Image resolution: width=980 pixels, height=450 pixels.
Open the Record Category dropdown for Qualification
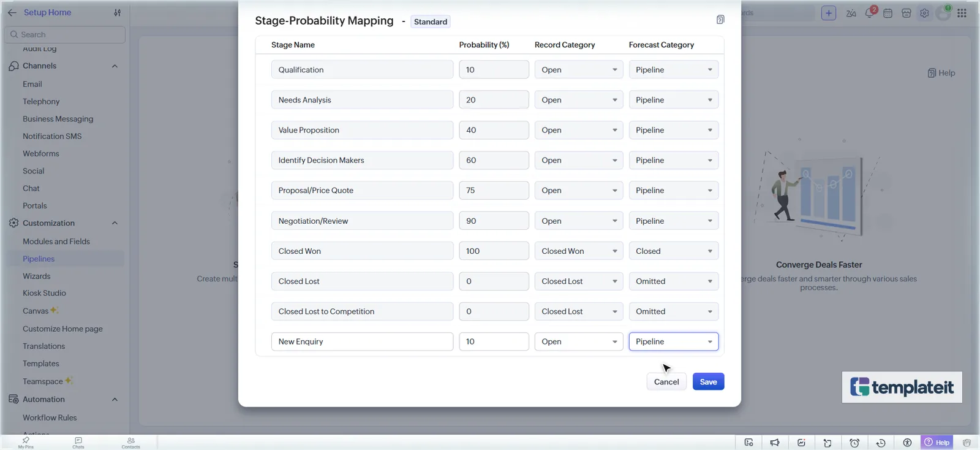click(579, 70)
